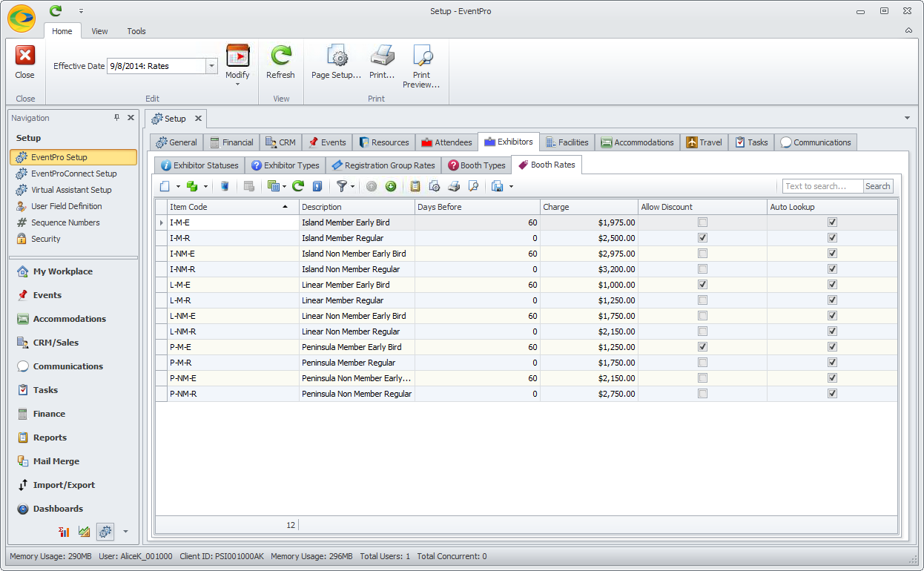
Task: Click the blue trash delete icon
Action: click(225, 186)
